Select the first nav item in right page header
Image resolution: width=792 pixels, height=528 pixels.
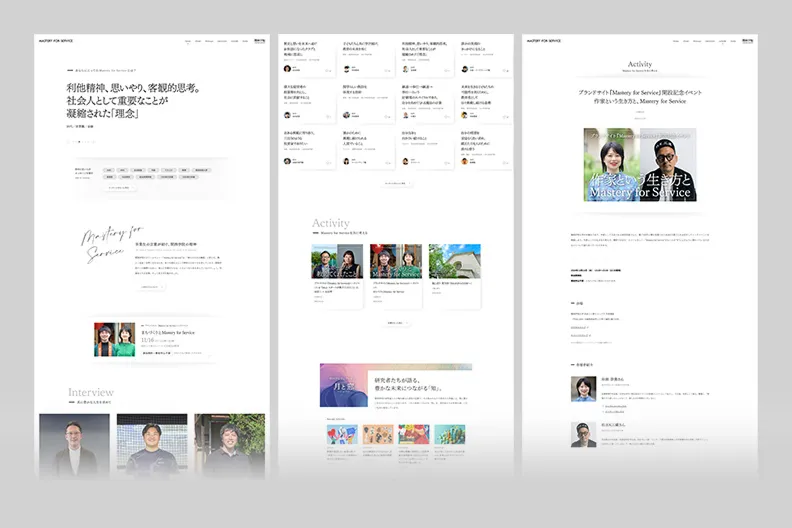click(x=676, y=42)
